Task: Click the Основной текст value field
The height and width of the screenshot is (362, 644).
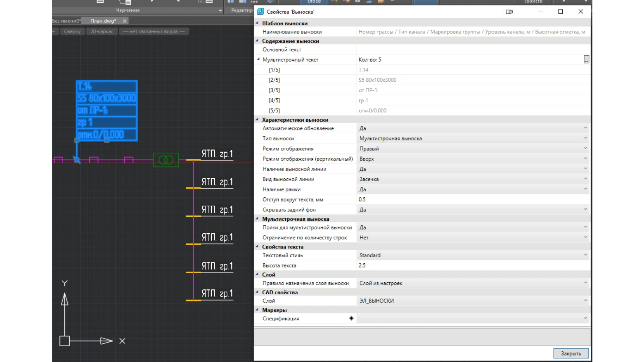Action: pos(473,50)
